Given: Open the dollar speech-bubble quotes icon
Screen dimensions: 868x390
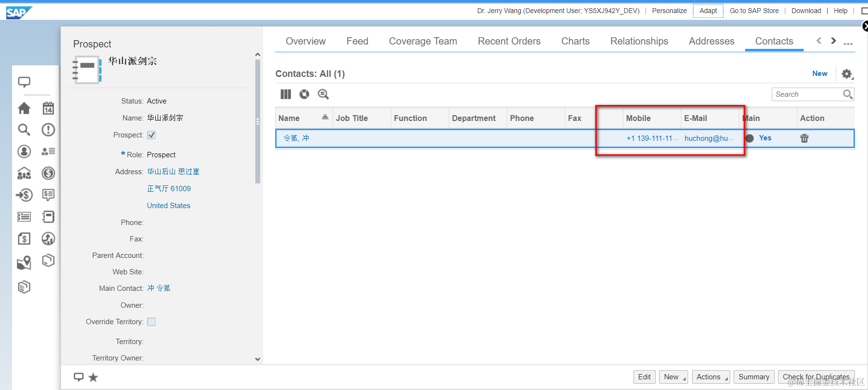Looking at the screenshot, I should (x=48, y=195).
